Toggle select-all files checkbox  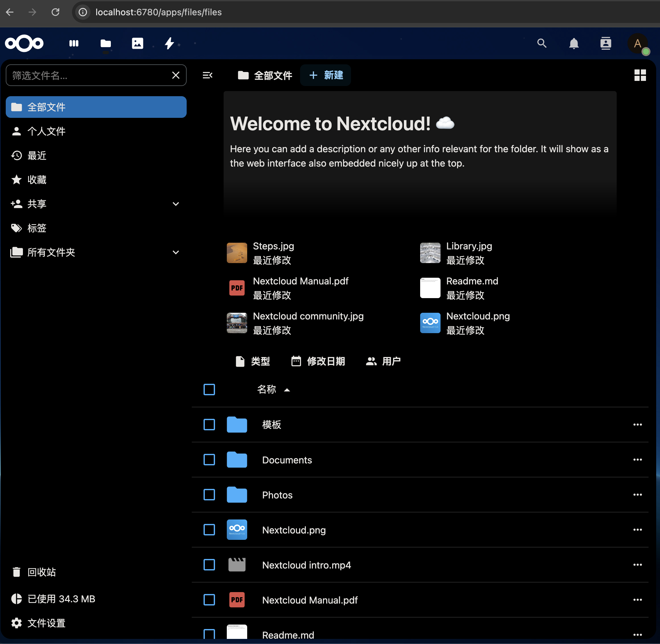209,389
